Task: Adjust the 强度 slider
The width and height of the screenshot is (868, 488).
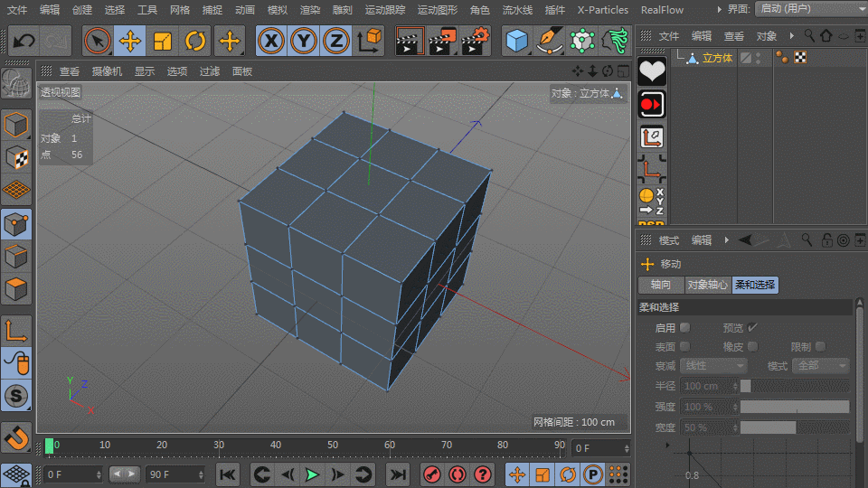Action: (795, 408)
